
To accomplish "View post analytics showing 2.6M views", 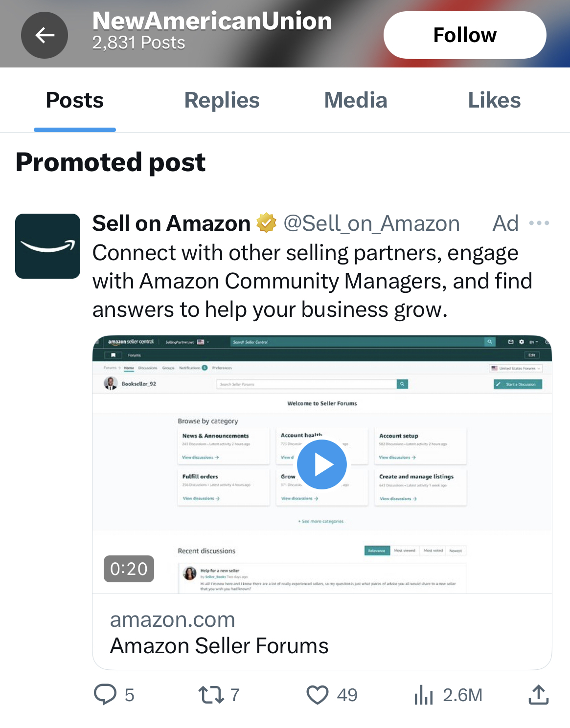I will [424, 694].
